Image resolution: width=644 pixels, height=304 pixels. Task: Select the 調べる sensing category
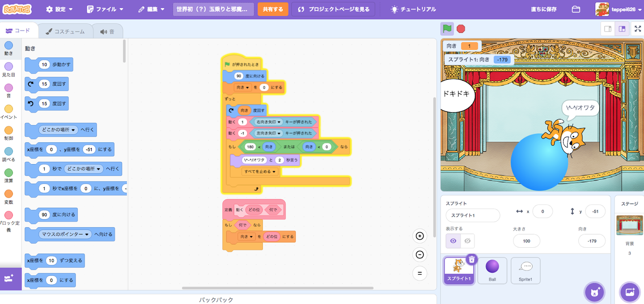point(8,155)
